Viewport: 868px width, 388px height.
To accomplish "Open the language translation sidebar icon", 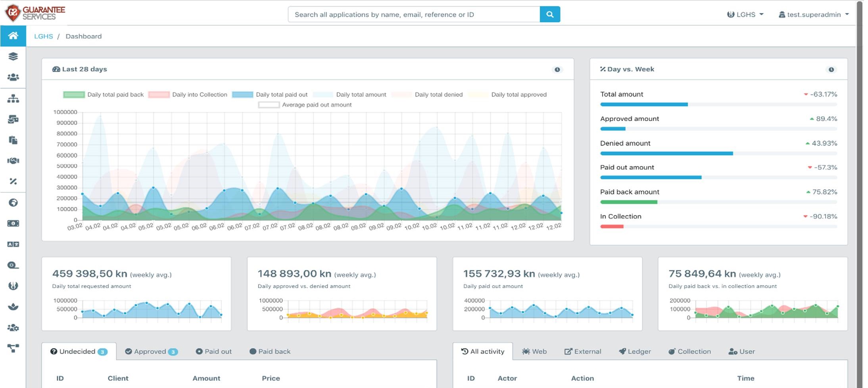I will click(13, 244).
